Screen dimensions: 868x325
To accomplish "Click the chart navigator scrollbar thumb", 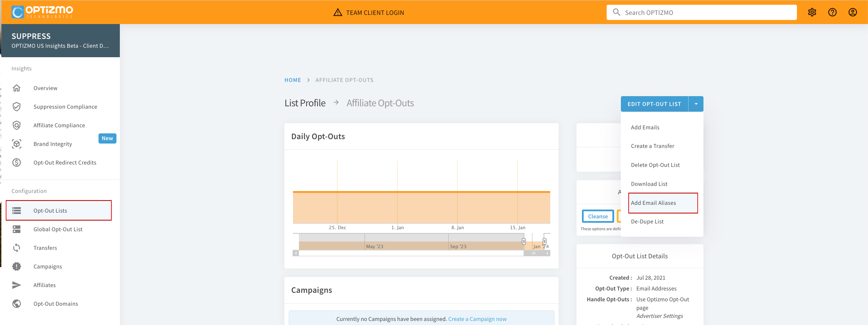I will (x=534, y=253).
